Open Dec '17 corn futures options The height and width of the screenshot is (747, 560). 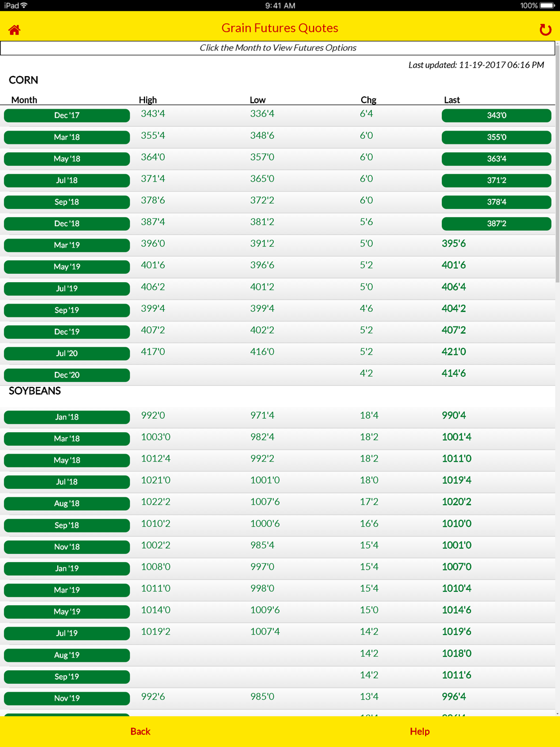coord(67,115)
